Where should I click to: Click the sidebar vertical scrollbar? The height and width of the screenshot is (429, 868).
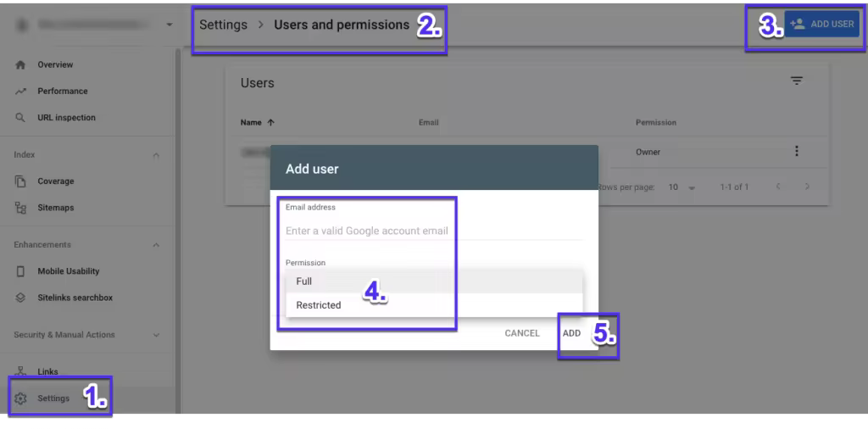tap(178, 232)
